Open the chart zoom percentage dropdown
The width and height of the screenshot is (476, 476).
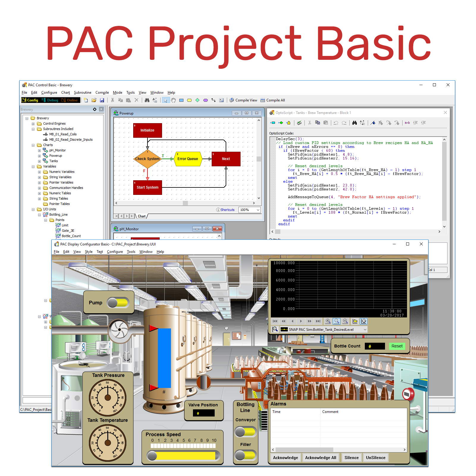tap(258, 210)
